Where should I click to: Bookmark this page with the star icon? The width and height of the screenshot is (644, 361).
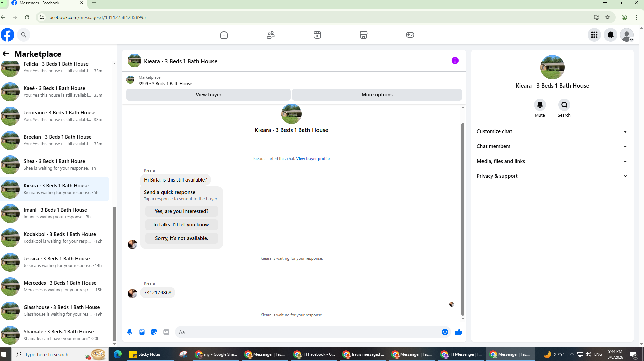pos(608,17)
